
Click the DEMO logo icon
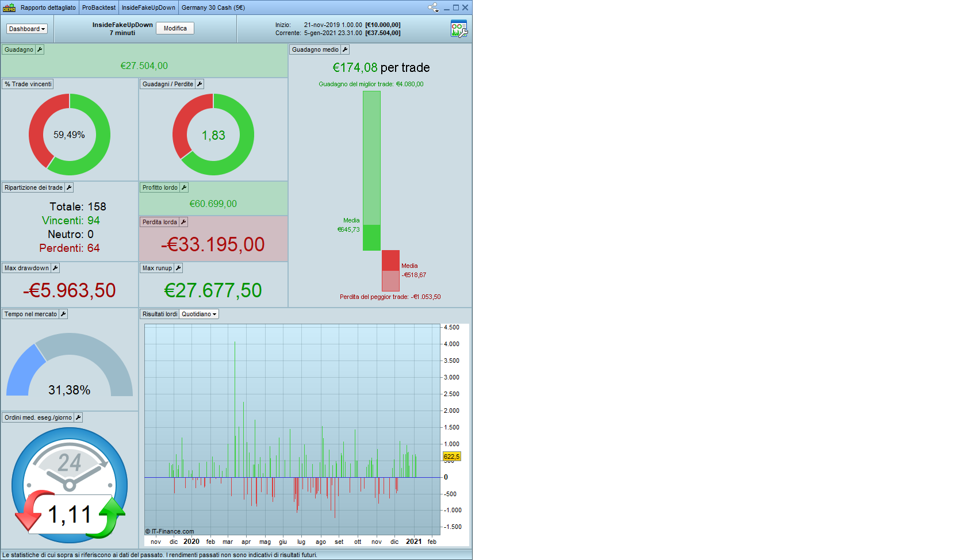(9, 7)
